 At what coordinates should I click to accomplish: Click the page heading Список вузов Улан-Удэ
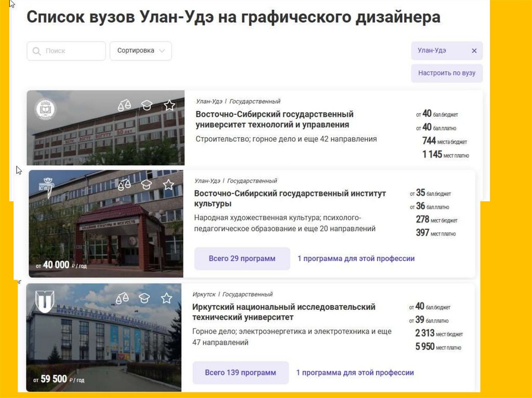233,17
